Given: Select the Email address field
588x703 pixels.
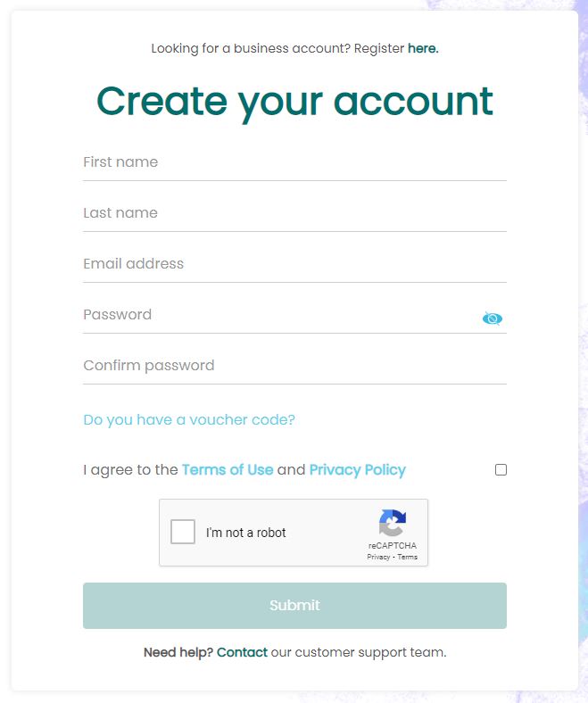Looking at the screenshot, I should point(294,264).
